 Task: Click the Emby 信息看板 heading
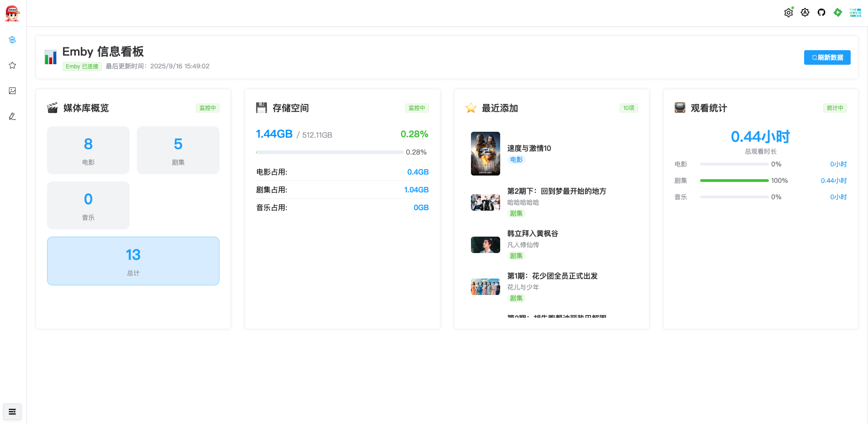pos(103,52)
